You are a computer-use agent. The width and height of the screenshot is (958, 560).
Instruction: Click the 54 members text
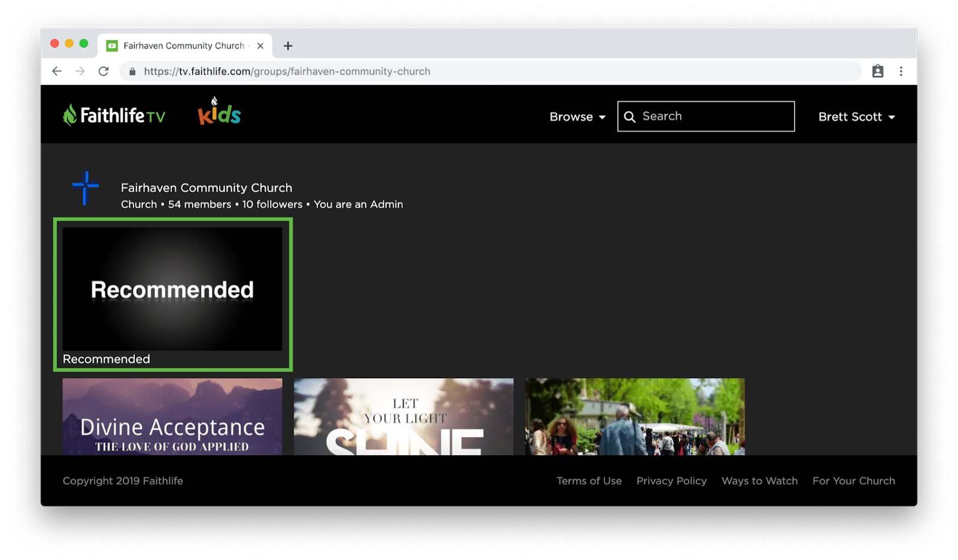pos(199,205)
